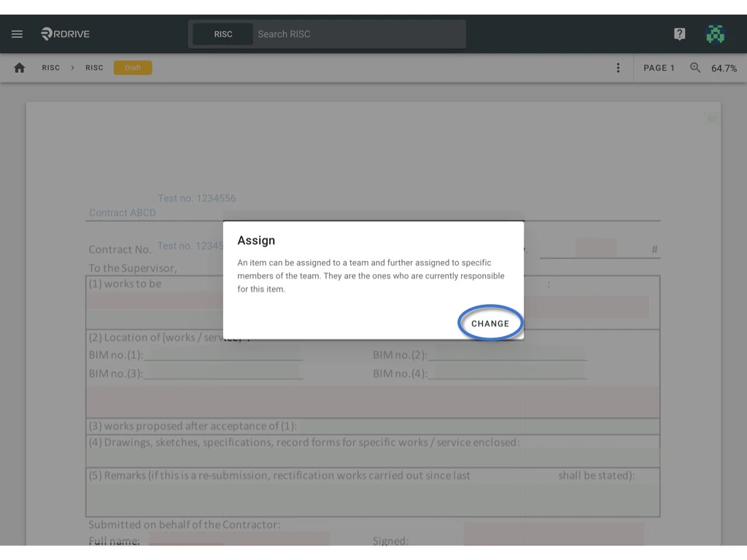Open the navigation hamburger menu
Viewport: 747px width, 560px height.
[17, 34]
